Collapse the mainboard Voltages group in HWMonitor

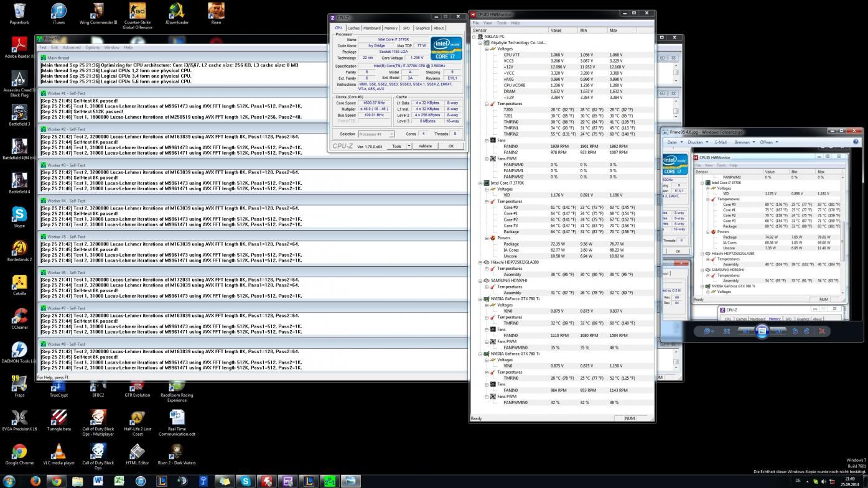(x=487, y=48)
